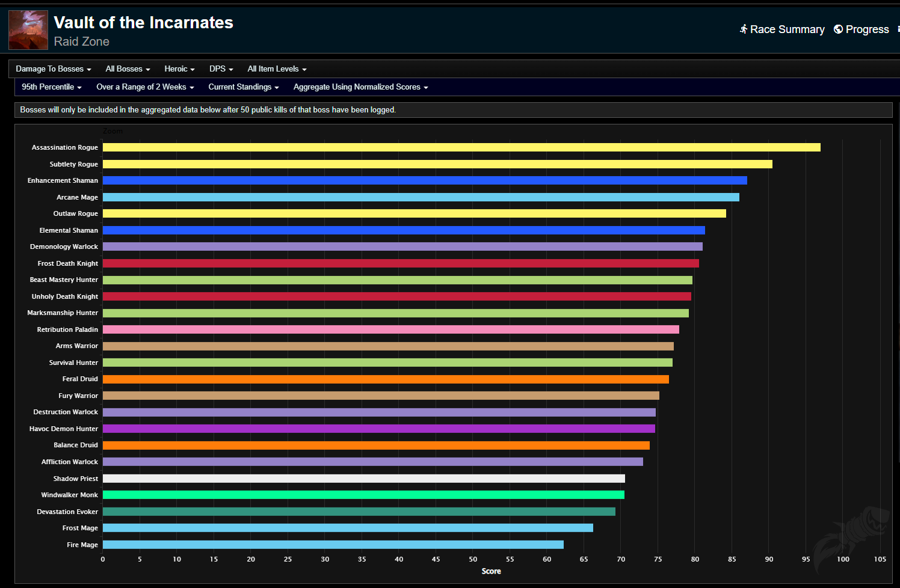Open the Current Standings dropdown
Viewport: 900px width, 588px height.
(244, 87)
